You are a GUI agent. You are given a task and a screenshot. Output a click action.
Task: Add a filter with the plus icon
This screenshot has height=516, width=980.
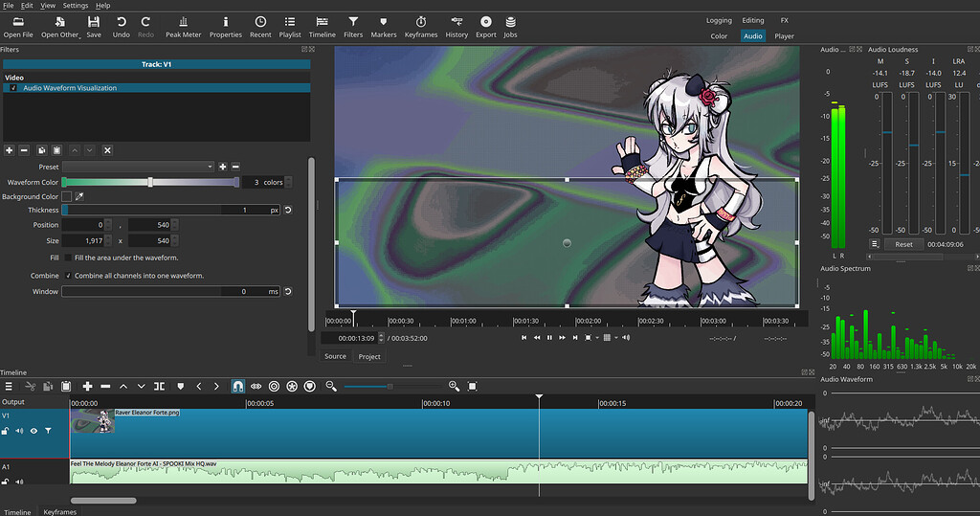10,150
